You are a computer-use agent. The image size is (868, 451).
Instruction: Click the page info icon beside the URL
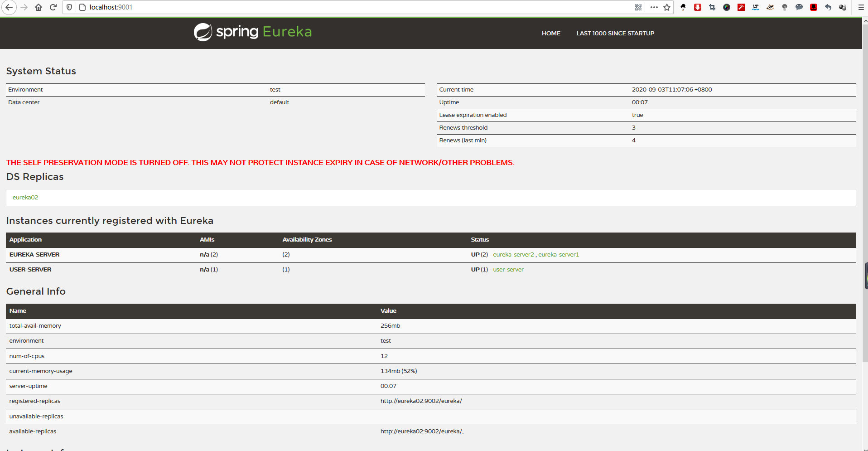pos(82,7)
